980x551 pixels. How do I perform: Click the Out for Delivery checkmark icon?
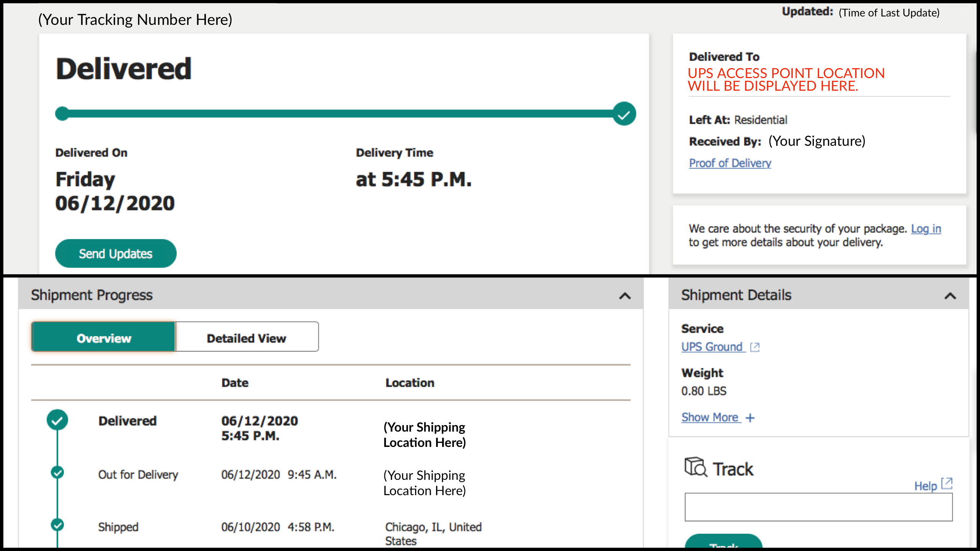click(x=57, y=473)
